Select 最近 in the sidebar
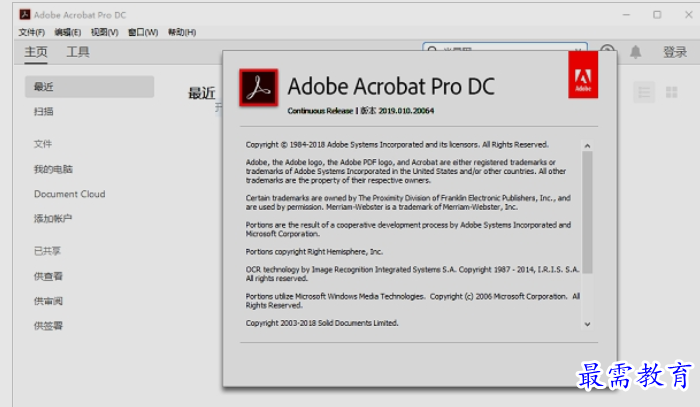Viewport: 700px width, 407px height. [x=89, y=87]
